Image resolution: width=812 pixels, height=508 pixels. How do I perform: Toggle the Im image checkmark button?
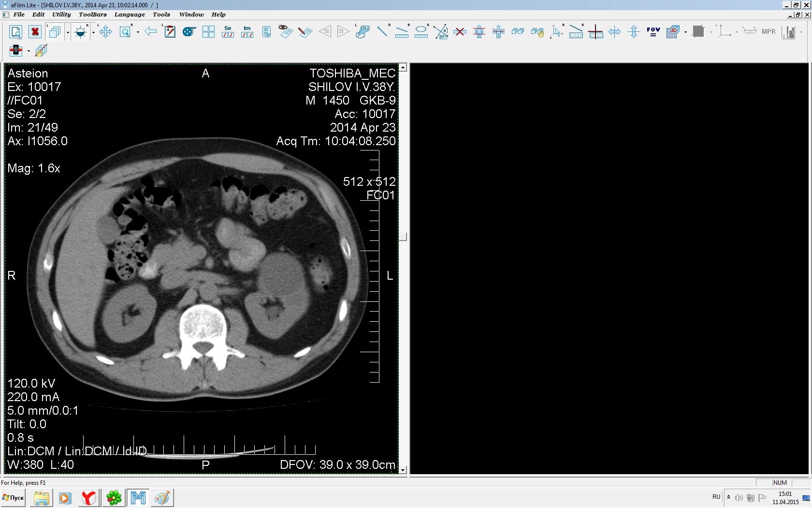pos(247,32)
